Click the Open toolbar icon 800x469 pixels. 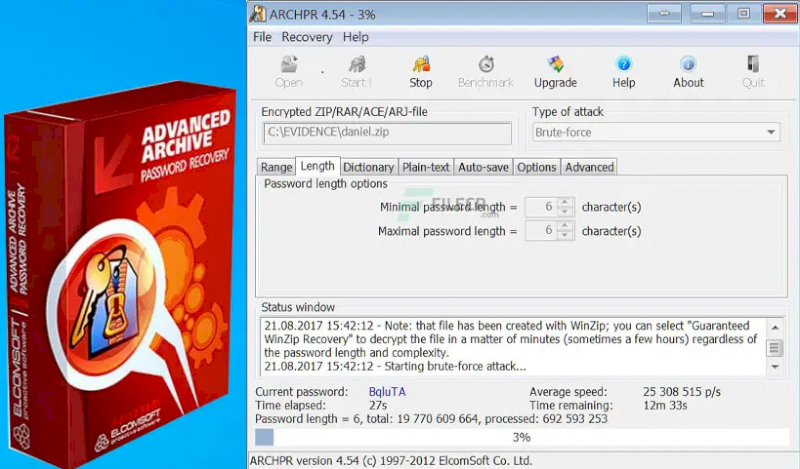(289, 72)
